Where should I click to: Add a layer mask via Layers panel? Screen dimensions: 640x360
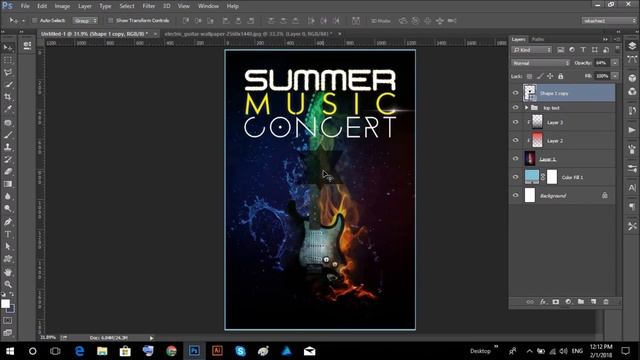click(x=556, y=302)
